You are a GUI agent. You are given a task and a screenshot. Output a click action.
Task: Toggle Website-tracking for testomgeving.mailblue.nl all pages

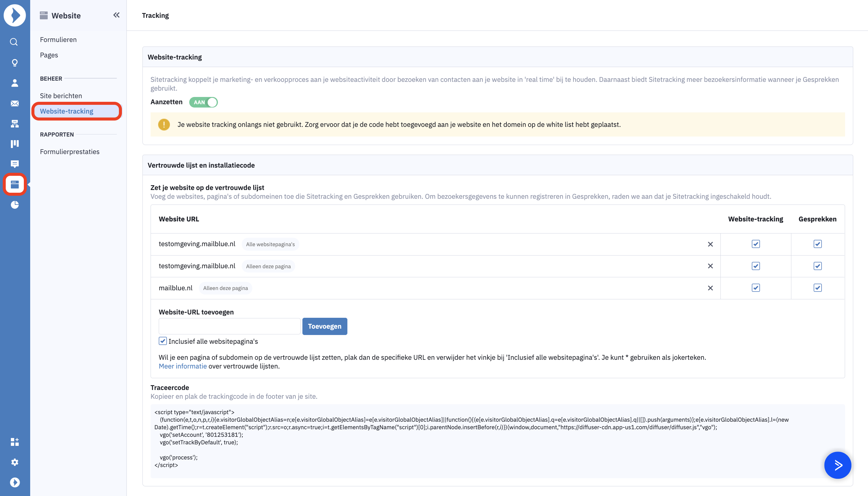pos(755,244)
